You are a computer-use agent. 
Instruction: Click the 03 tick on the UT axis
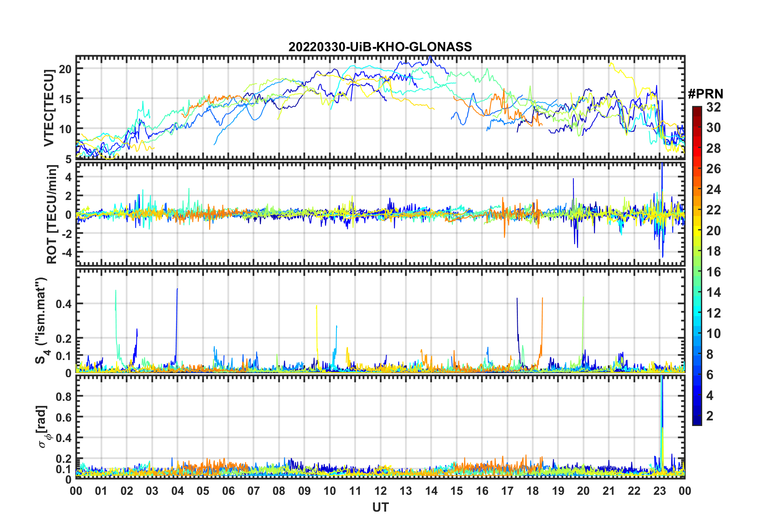click(x=152, y=491)
